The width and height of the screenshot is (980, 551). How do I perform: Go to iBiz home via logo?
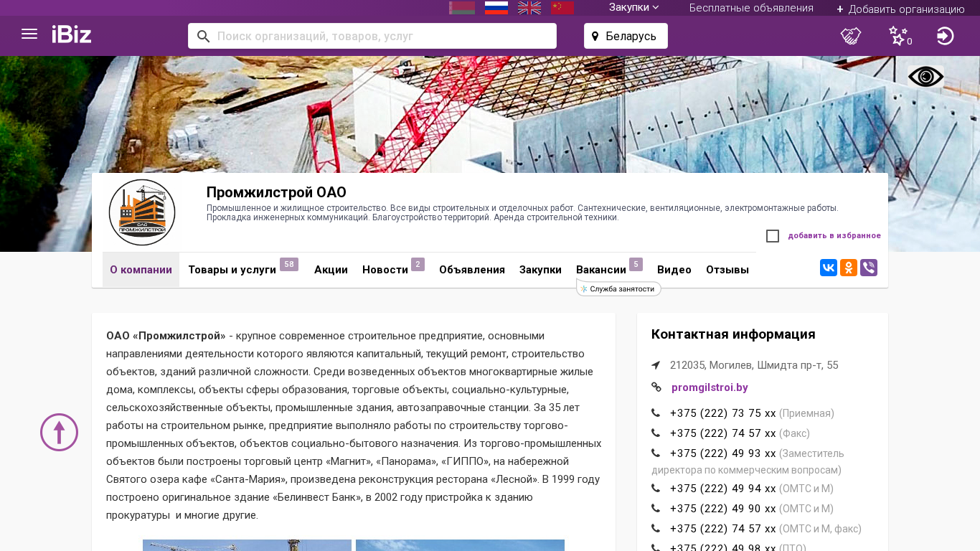[x=72, y=34]
